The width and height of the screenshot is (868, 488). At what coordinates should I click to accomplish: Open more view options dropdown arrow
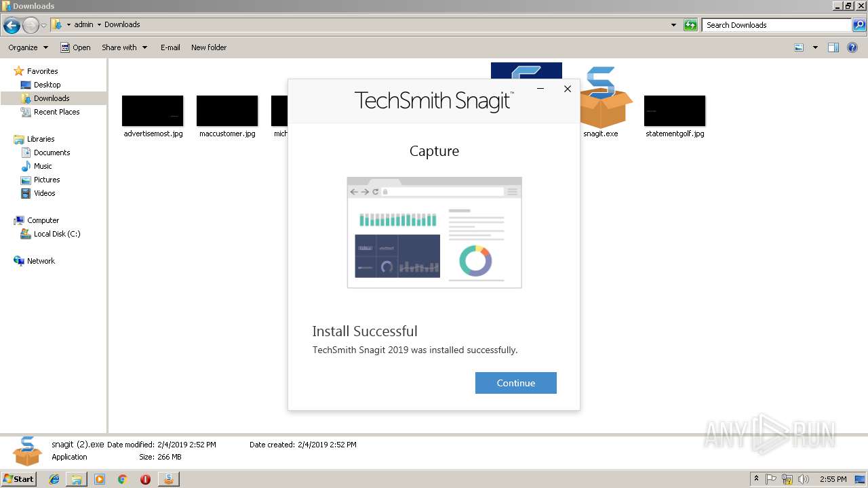[815, 47]
